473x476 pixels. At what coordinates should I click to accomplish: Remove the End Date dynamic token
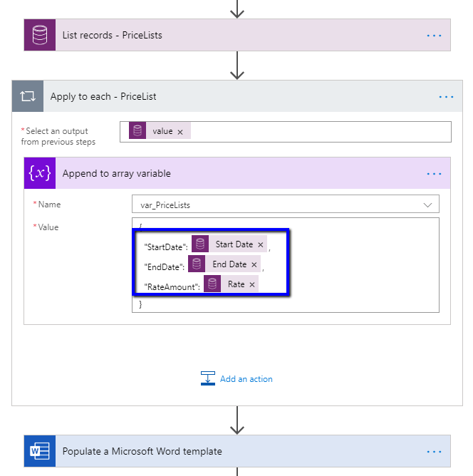(254, 265)
